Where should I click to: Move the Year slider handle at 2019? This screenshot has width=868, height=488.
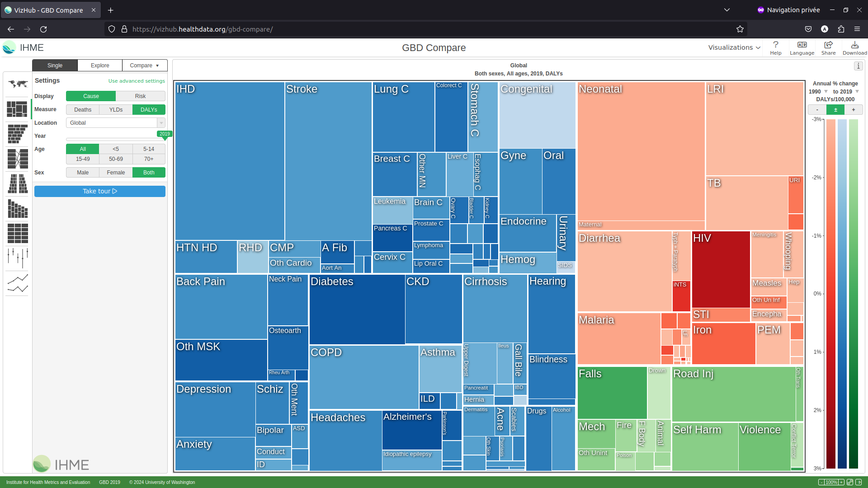pos(165,135)
